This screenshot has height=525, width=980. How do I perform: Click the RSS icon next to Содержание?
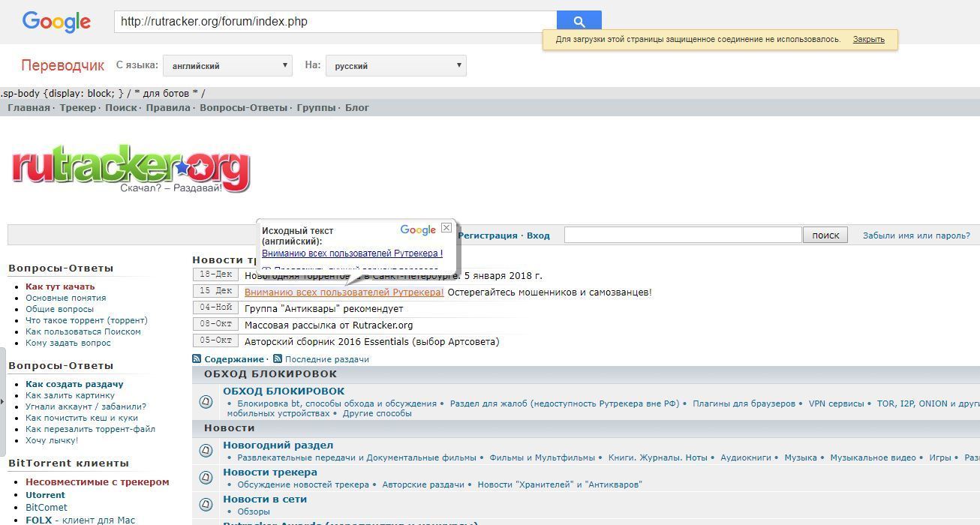(x=197, y=359)
